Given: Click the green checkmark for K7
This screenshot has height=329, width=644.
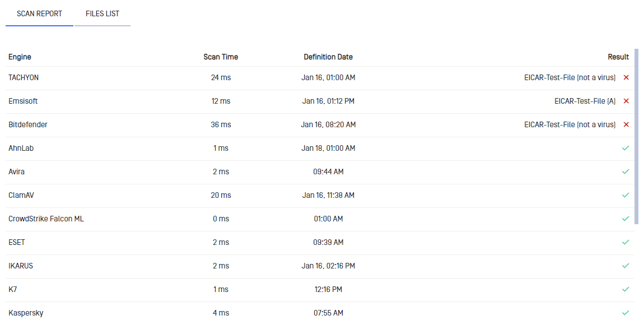Looking at the screenshot, I should (626, 289).
